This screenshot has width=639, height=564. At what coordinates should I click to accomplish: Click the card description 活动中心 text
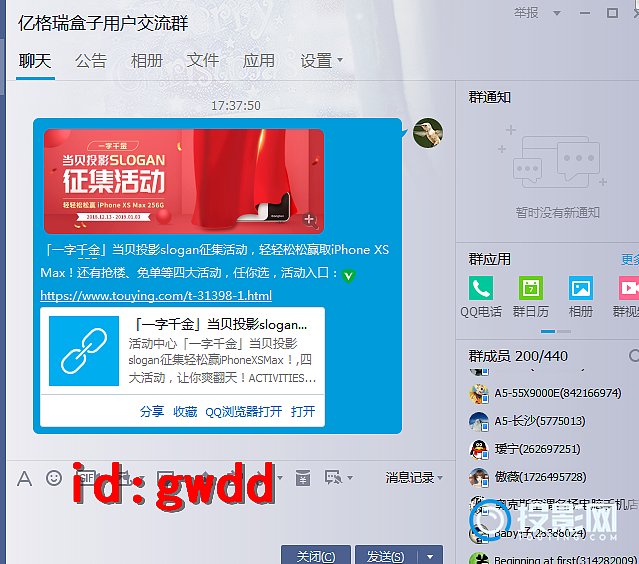tap(222, 361)
